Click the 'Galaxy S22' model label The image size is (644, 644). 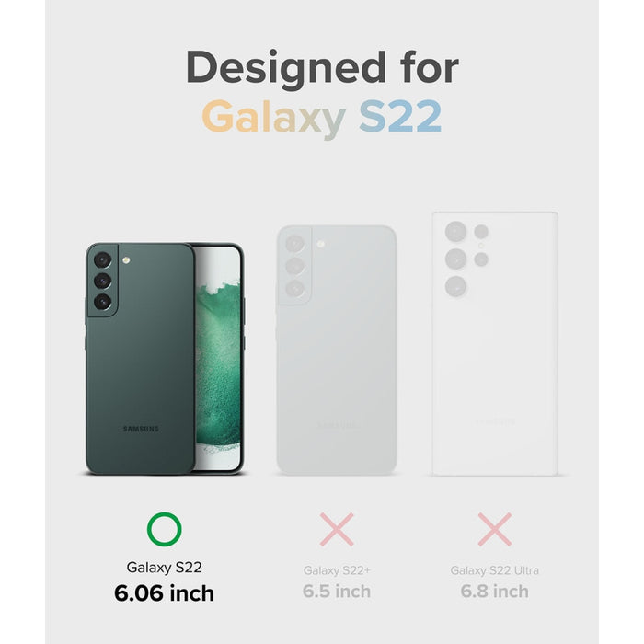click(x=164, y=568)
